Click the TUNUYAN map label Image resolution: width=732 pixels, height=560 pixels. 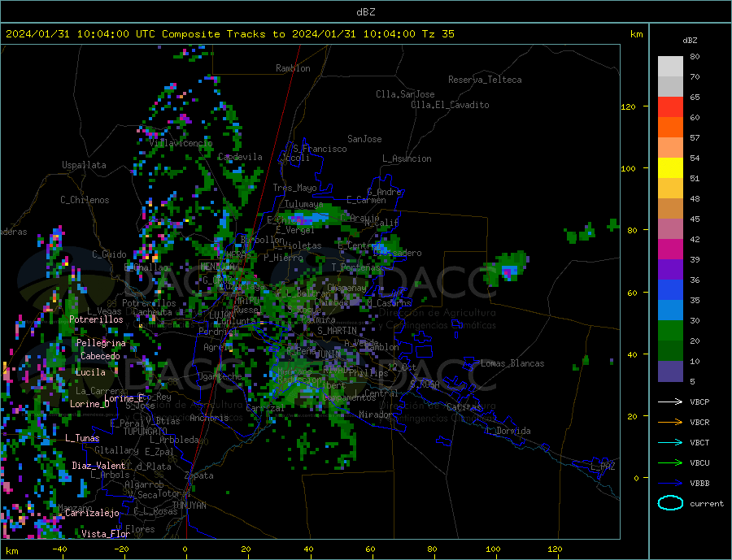(189, 506)
